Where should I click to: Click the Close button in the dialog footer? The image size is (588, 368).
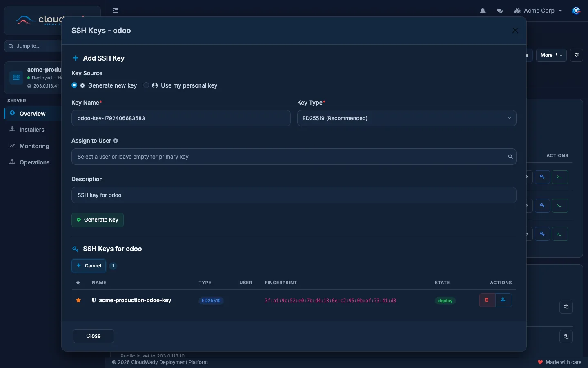[x=94, y=336]
